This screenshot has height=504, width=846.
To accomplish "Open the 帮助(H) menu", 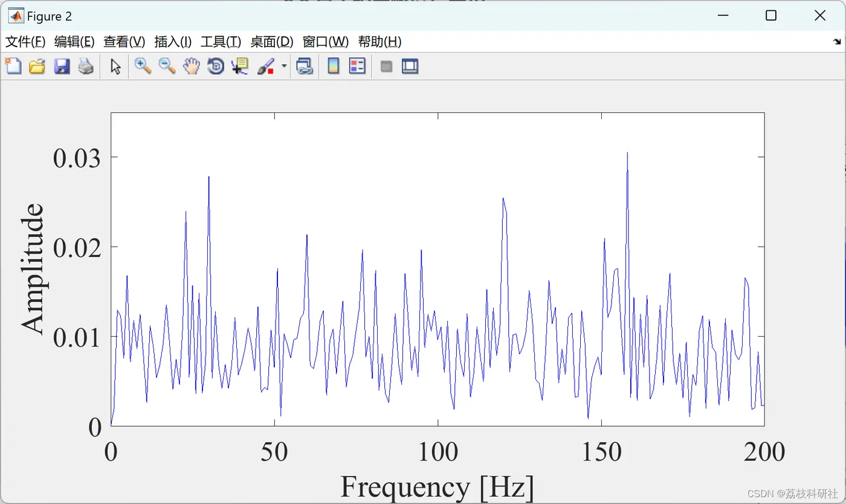I will (379, 42).
